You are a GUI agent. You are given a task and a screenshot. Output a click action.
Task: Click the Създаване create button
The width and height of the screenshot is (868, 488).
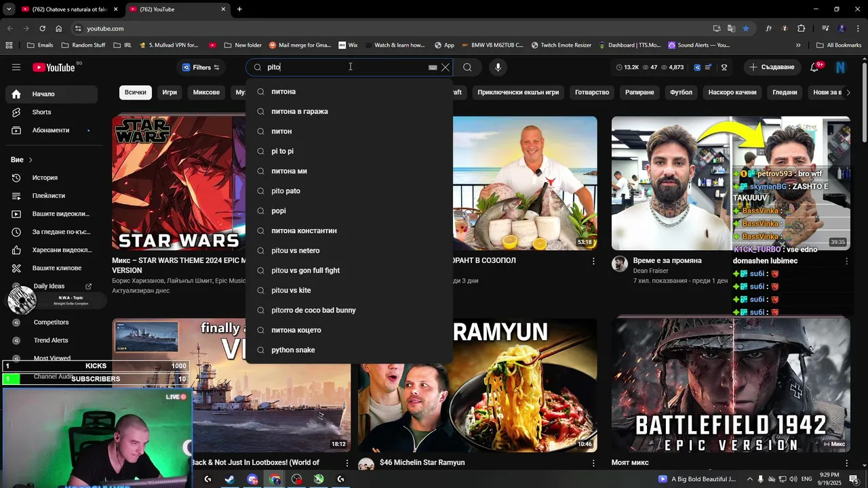[x=771, y=67]
